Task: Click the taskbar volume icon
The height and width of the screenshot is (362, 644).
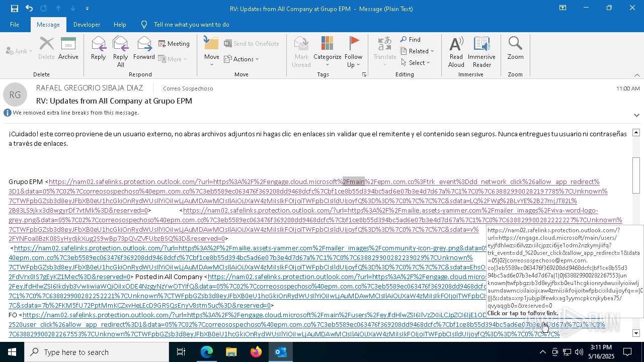Action: (579, 352)
